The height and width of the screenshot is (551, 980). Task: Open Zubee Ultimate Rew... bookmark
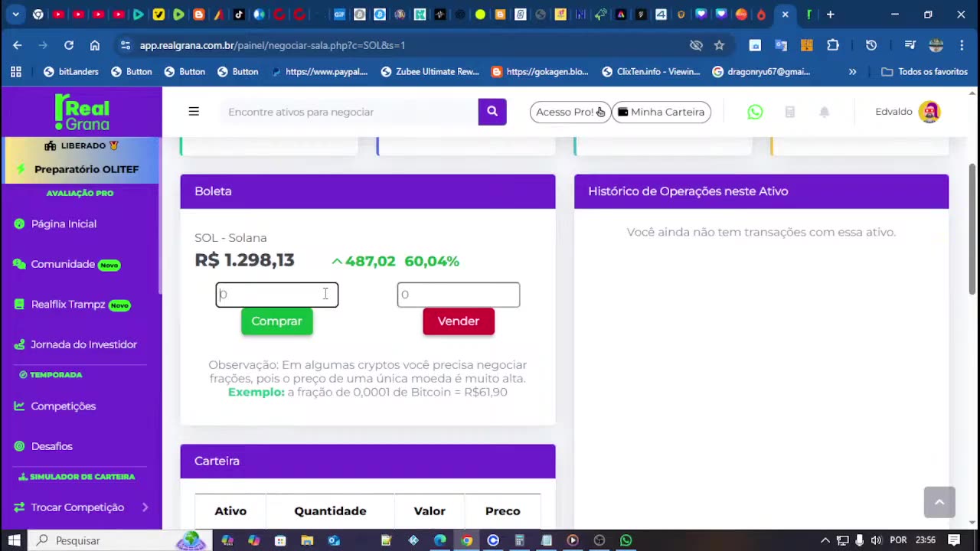pos(430,72)
